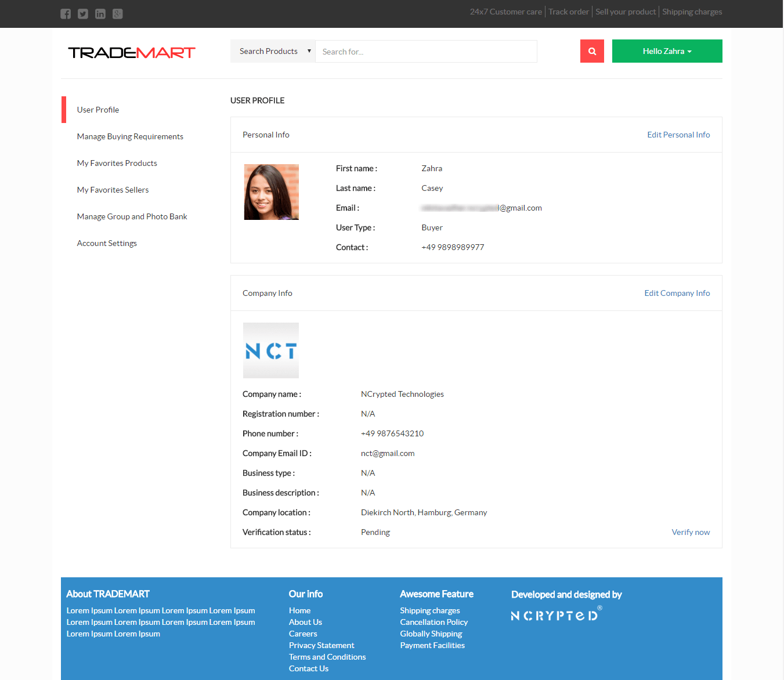784x680 pixels.
Task: Open the footer Shipping charges link
Action: pos(430,610)
